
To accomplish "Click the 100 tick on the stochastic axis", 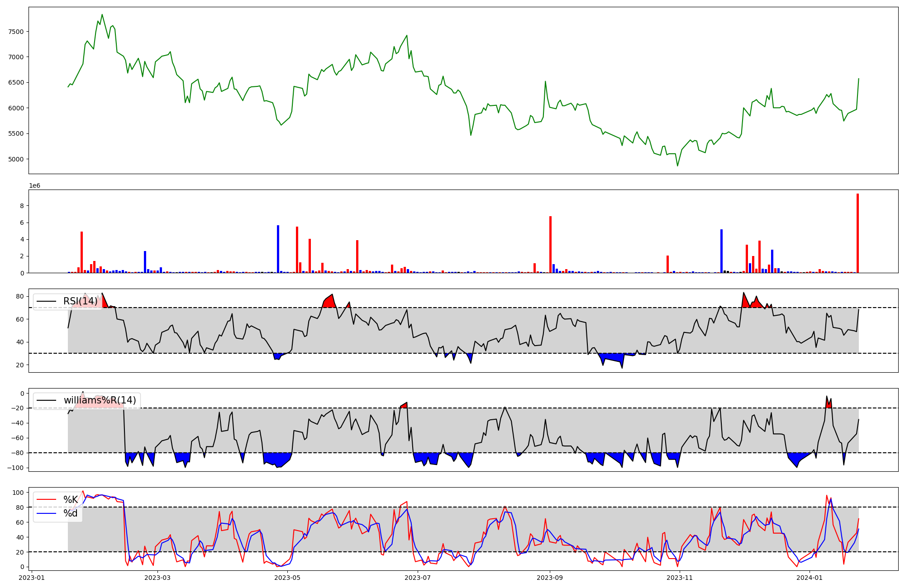I will point(18,493).
